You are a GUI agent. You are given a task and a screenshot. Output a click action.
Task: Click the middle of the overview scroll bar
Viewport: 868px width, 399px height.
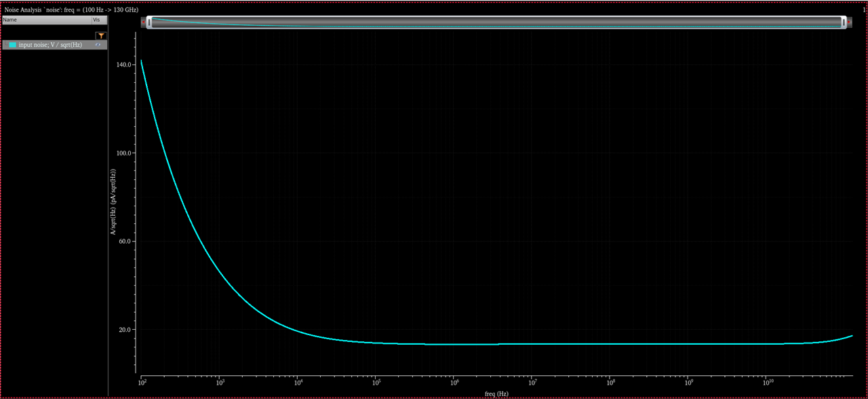point(496,22)
